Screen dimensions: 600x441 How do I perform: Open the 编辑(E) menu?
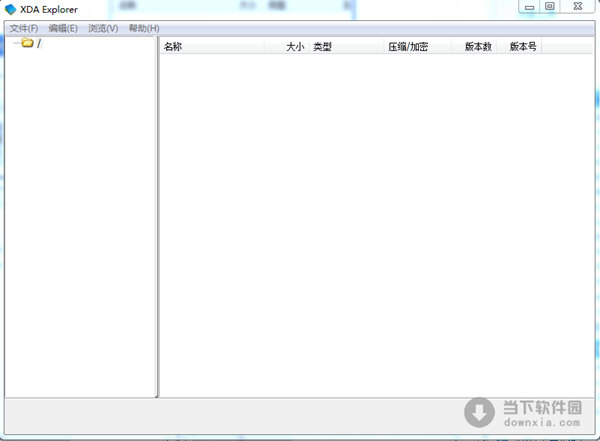[x=62, y=28]
